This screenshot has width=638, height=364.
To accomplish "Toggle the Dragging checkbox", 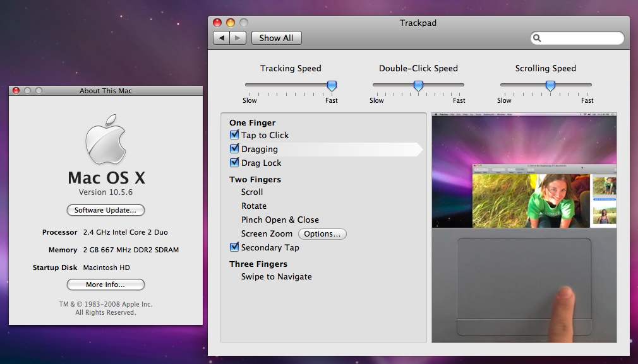I will point(234,149).
